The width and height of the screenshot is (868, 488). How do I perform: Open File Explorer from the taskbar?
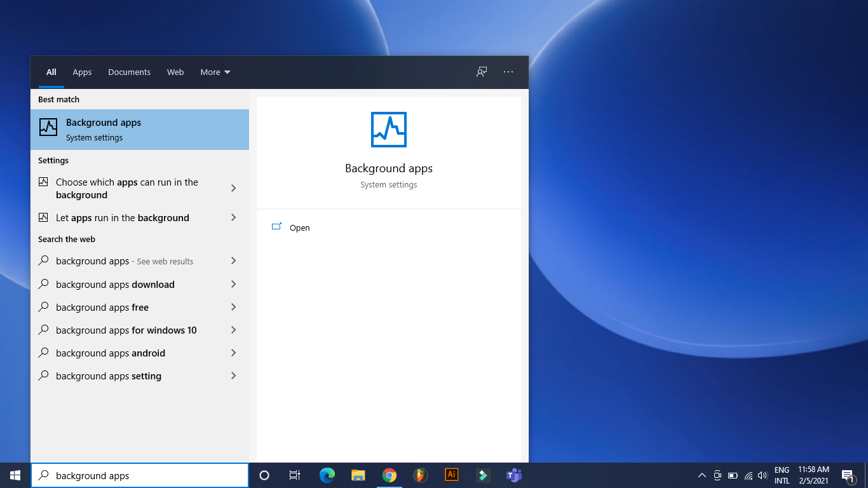358,475
